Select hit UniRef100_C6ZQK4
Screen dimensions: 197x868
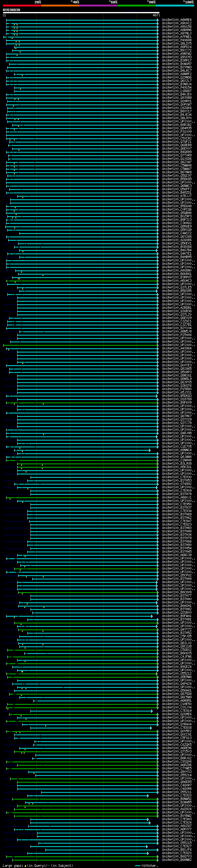[x=176, y=108]
